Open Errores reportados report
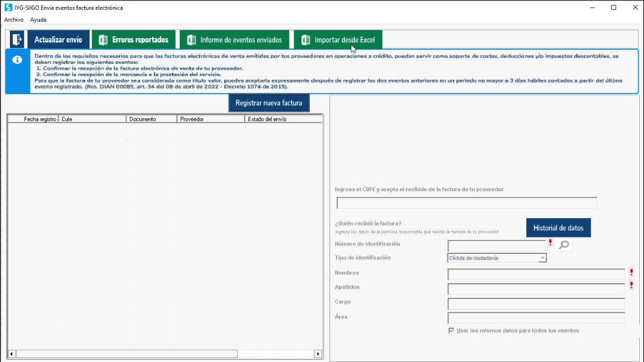This screenshot has height=362, width=644. tap(133, 39)
